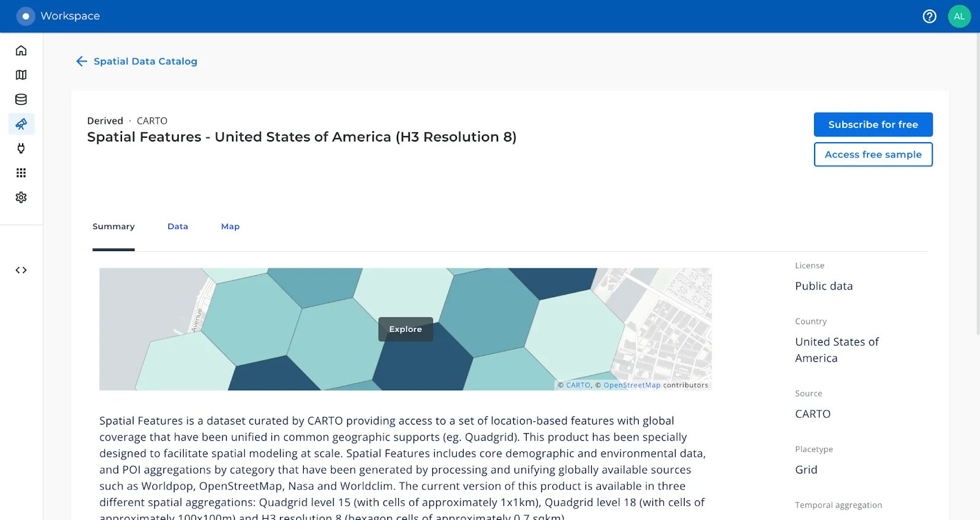Switch to the Data tab

(x=178, y=227)
